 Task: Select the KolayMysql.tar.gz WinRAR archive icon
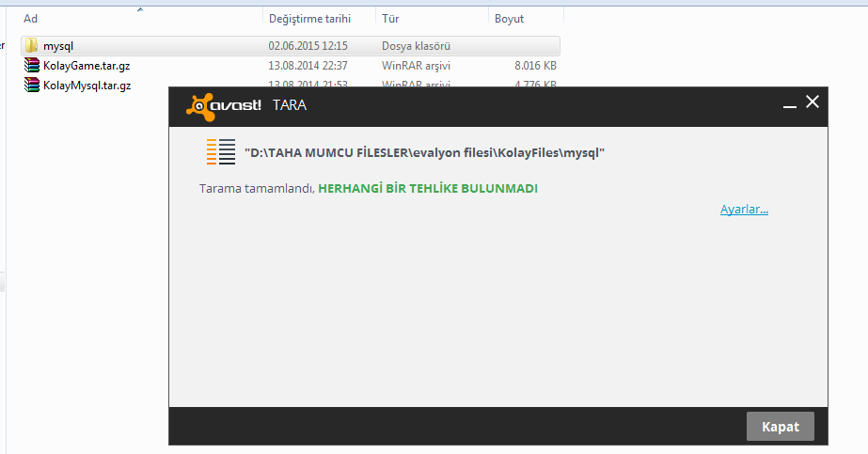coord(32,85)
